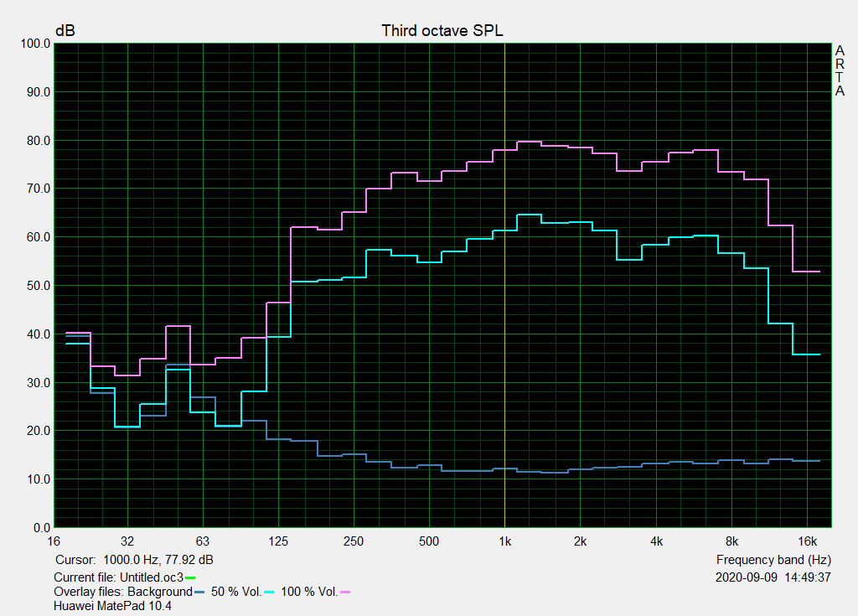Click the '90.0' y-axis value
Screen dimensions: 858x616
click(x=39, y=92)
